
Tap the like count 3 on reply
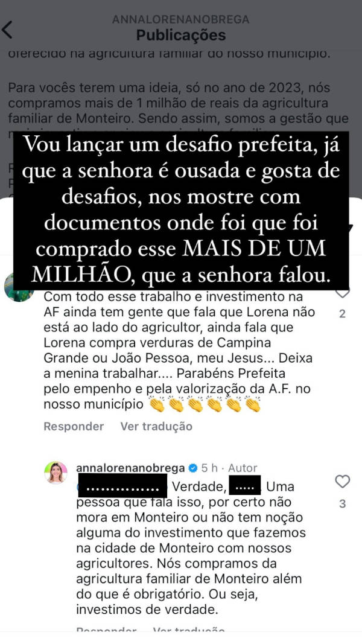[x=343, y=504]
